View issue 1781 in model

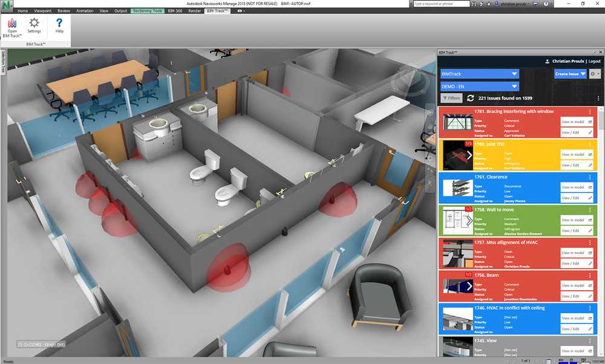point(577,122)
